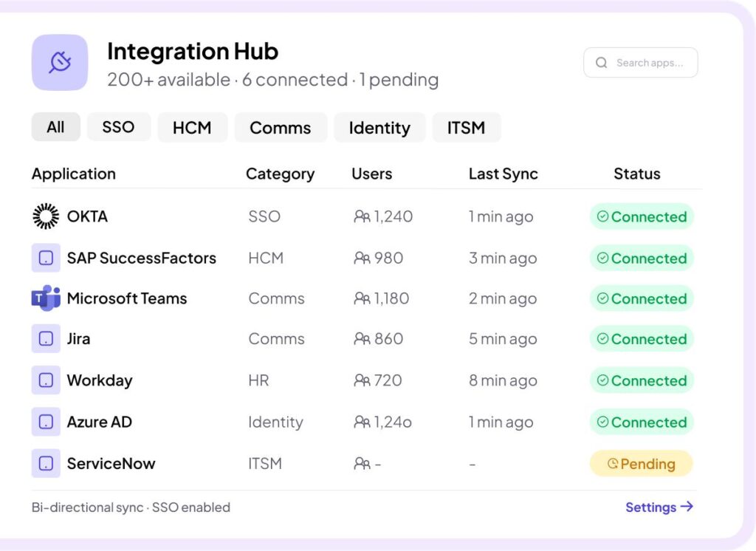
Task: Select the Jira application name
Action: [78, 339]
